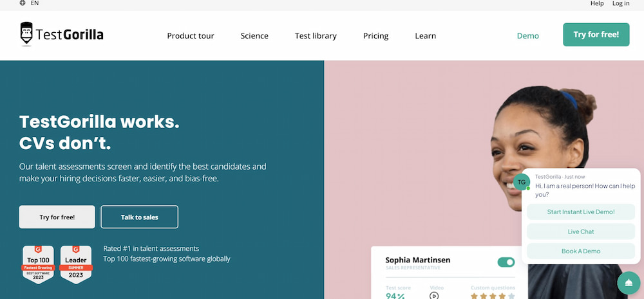
Task: Click the Demo link in header
Action: coord(528,35)
